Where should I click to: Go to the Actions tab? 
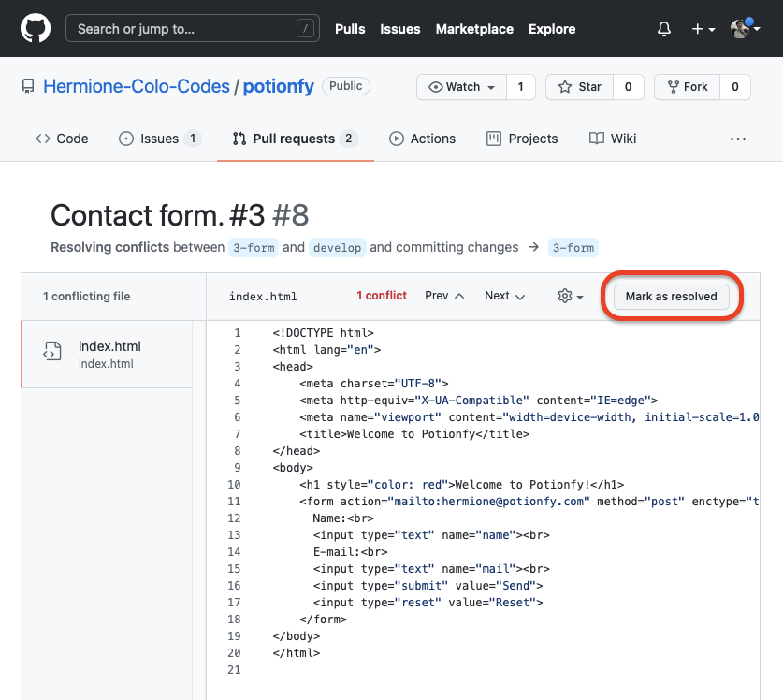[422, 139]
